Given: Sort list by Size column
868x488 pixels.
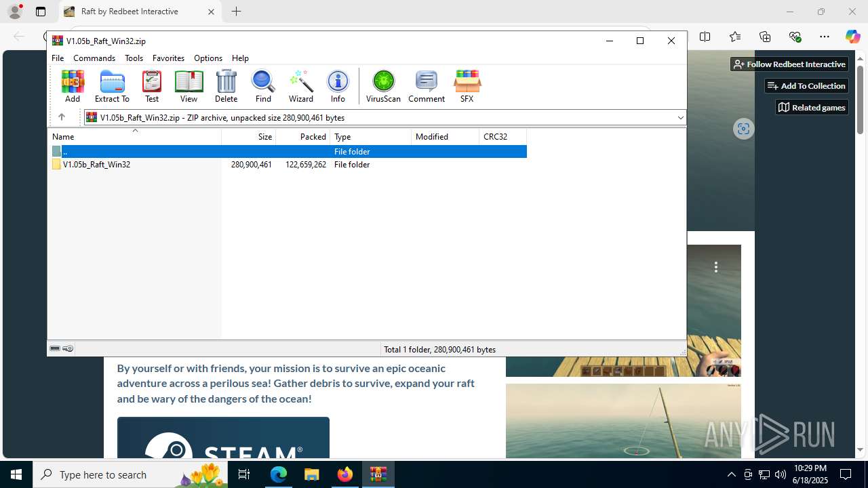Looking at the screenshot, I should pyautogui.click(x=249, y=137).
